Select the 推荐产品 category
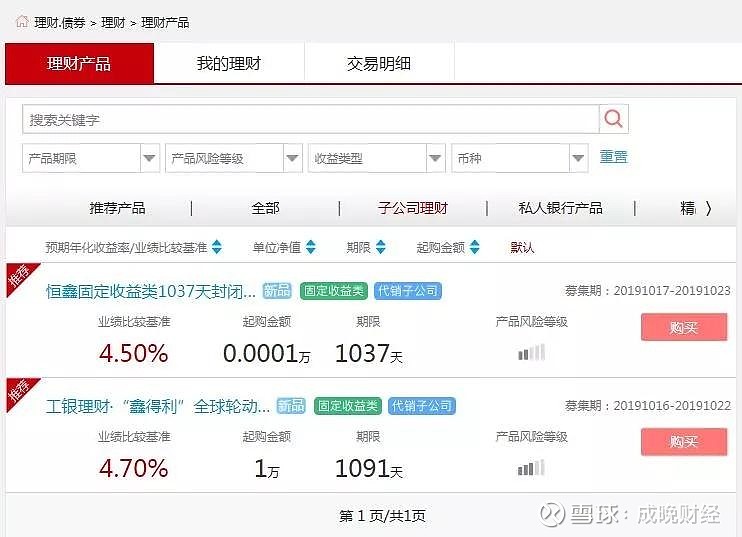The image size is (742, 537). click(x=117, y=208)
